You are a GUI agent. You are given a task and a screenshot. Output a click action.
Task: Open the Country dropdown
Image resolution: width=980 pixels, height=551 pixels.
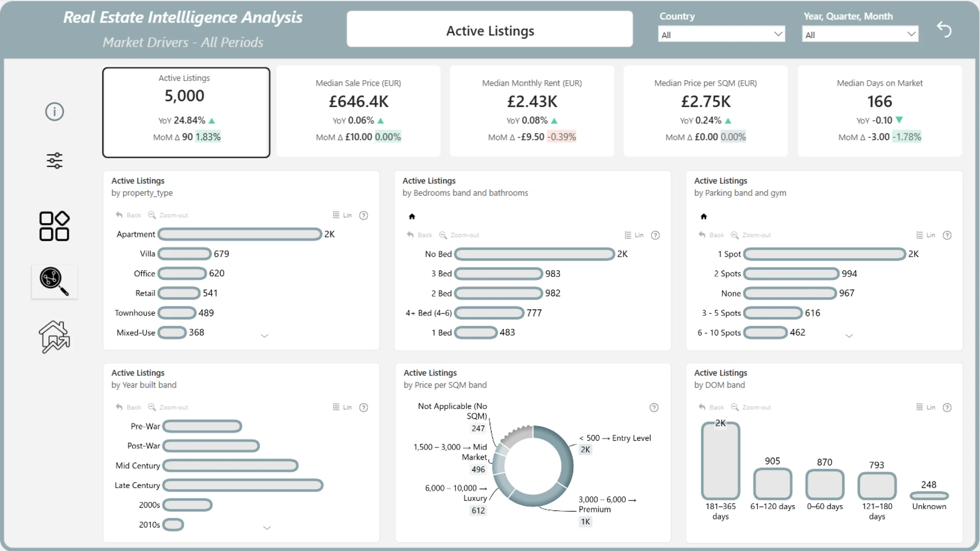coord(721,35)
